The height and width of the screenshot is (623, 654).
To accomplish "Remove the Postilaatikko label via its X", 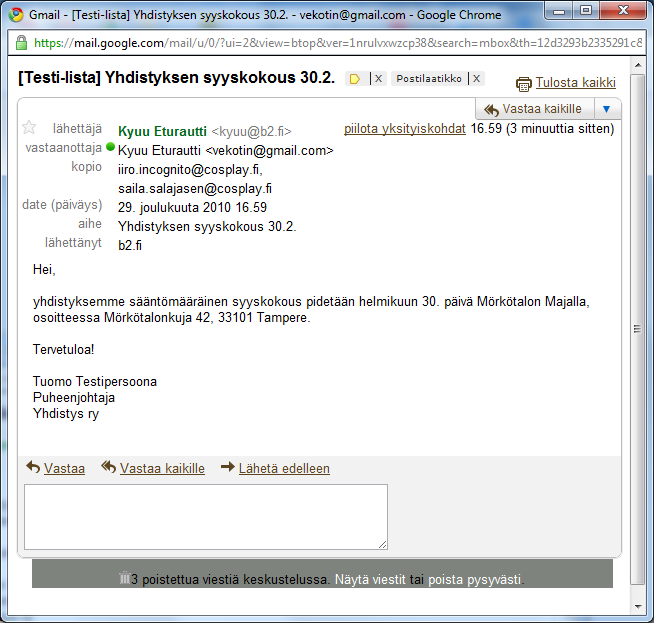I will [476, 79].
